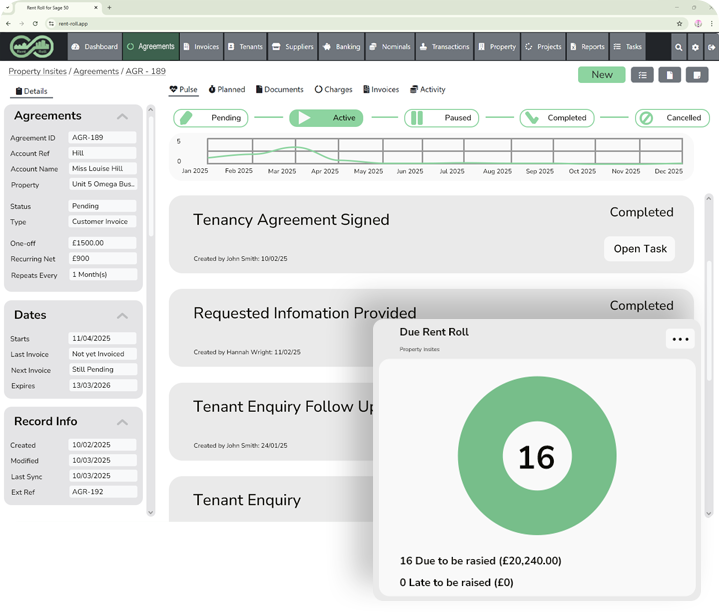
Task: Reload the page with browser refresh
Action: (35, 23)
